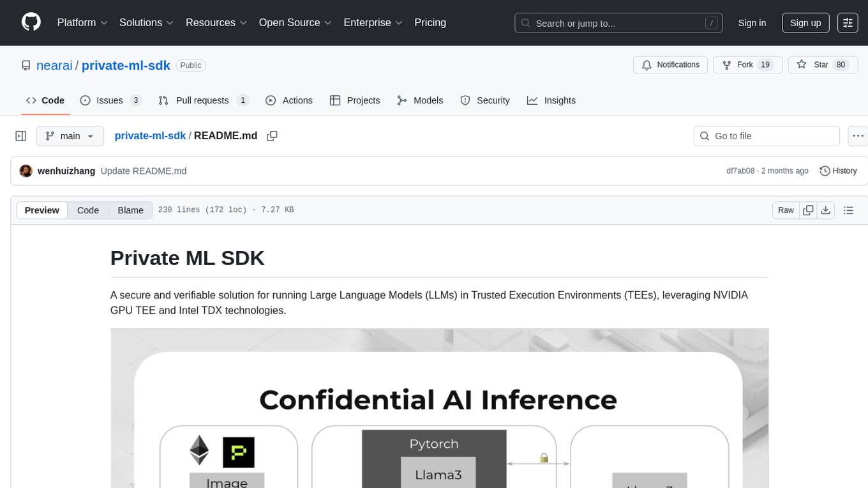The image size is (868, 488).
Task: Open the Projects tab
Action: (355, 100)
